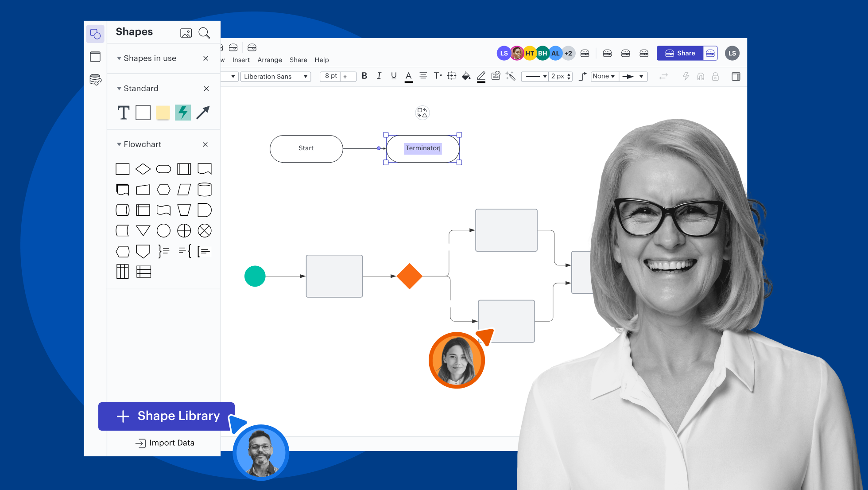Image resolution: width=868 pixels, height=490 pixels.
Task: Toggle the lock icon in toolbar
Action: [715, 76]
